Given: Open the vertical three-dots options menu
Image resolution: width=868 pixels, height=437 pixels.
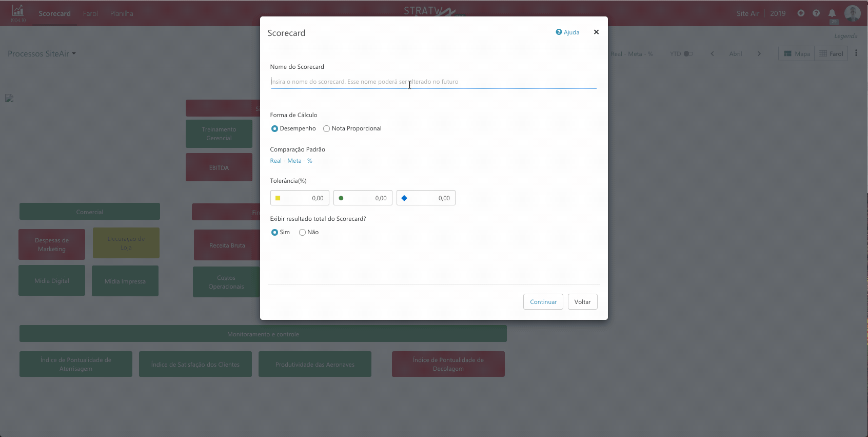Looking at the screenshot, I should click(x=856, y=53).
